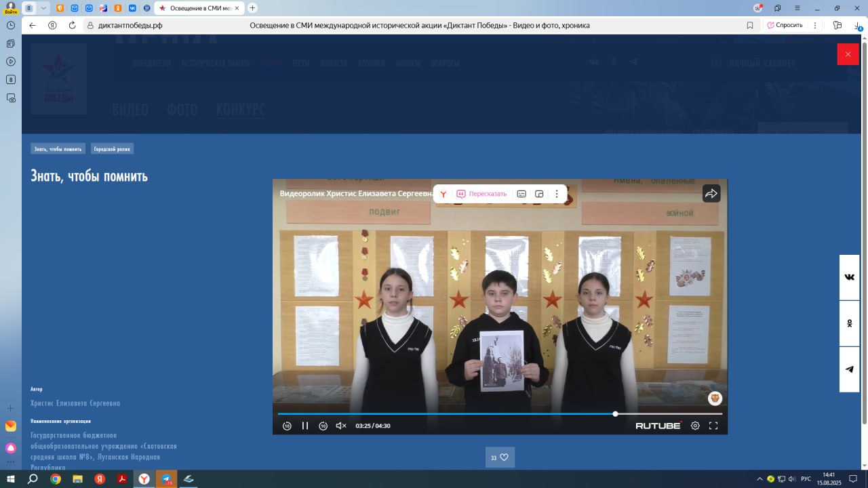Open RUTUBE logo link in player
This screenshot has height=488, width=868.
point(658,426)
